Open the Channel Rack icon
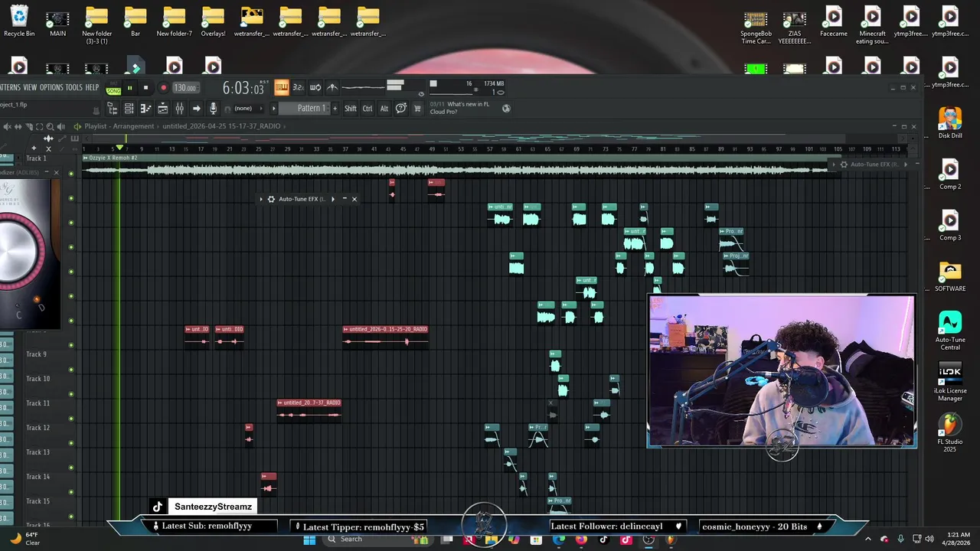980x551 pixels. pos(129,108)
